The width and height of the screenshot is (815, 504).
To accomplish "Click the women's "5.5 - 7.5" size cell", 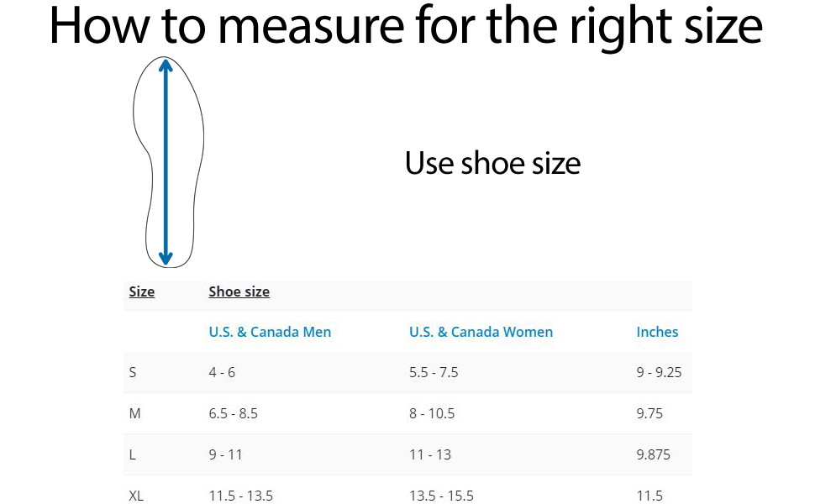I will pyautogui.click(x=434, y=372).
